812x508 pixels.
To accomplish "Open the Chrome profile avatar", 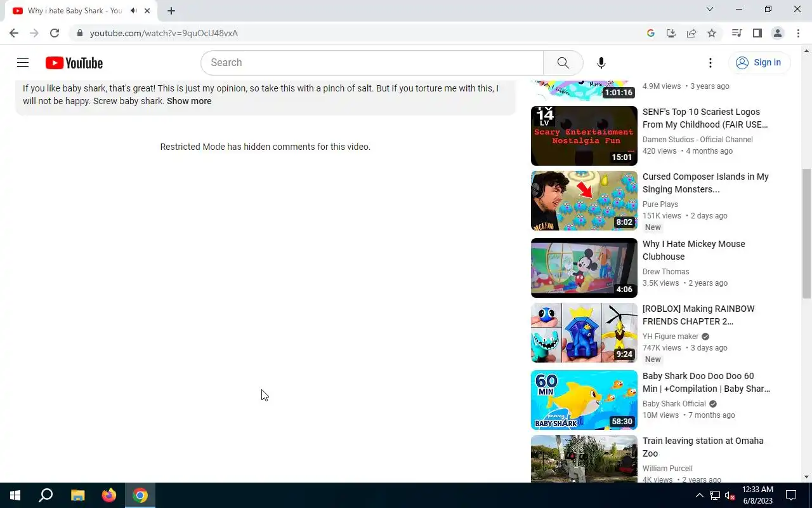I will 778,33.
